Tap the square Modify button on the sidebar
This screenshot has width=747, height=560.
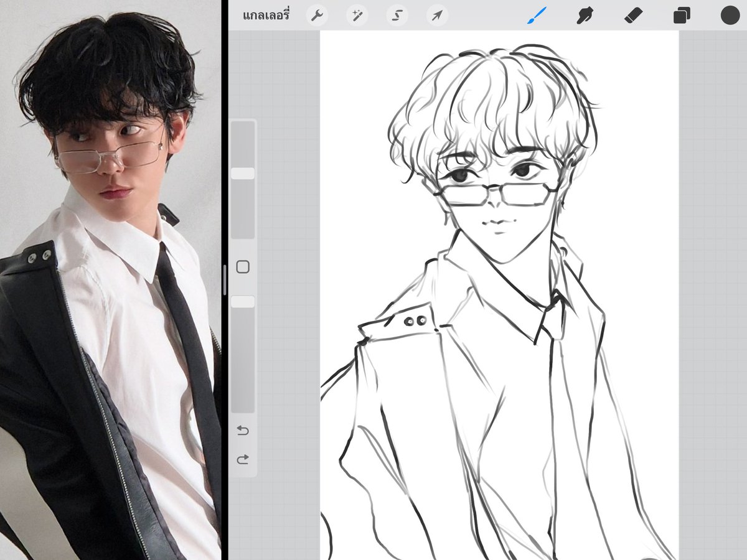point(243,267)
